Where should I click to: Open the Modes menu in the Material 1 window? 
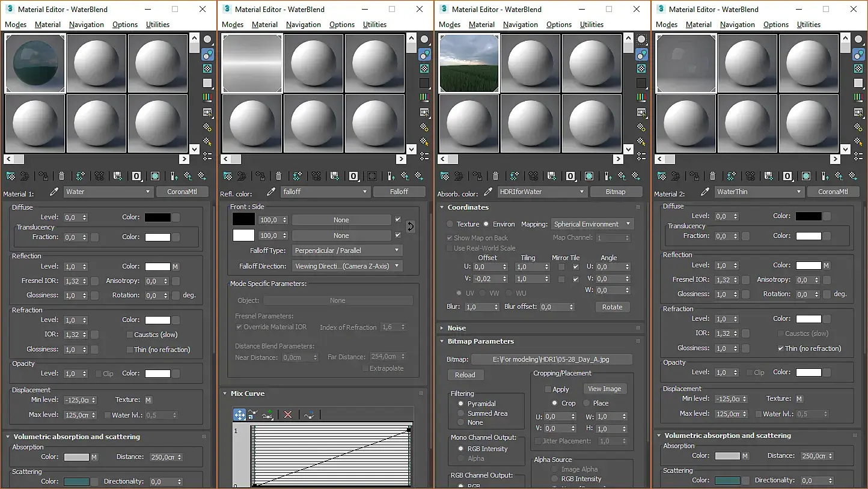pos(16,25)
